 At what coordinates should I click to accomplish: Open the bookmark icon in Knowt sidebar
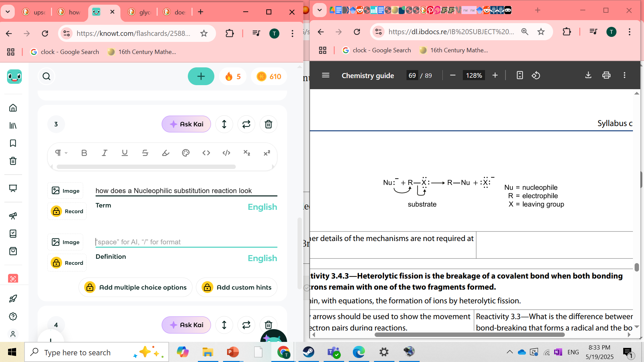[13, 143]
